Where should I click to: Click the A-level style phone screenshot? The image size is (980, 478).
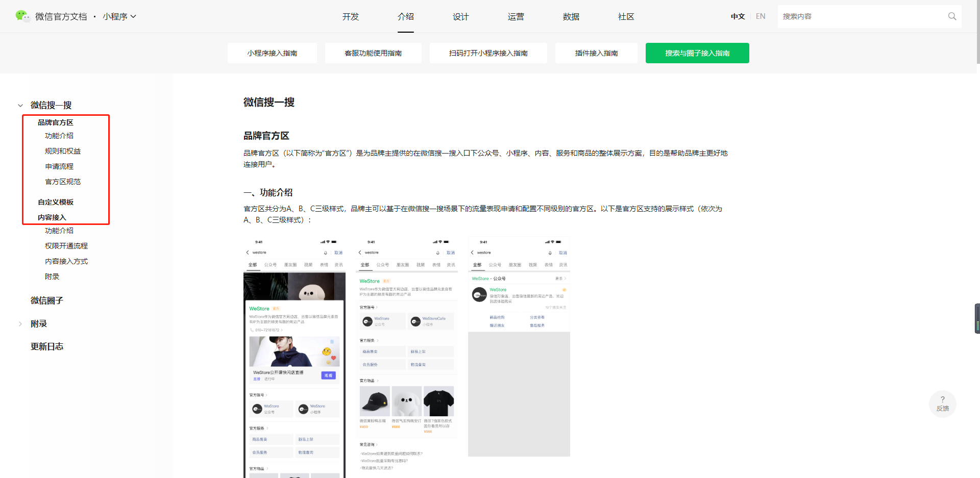(x=295, y=357)
